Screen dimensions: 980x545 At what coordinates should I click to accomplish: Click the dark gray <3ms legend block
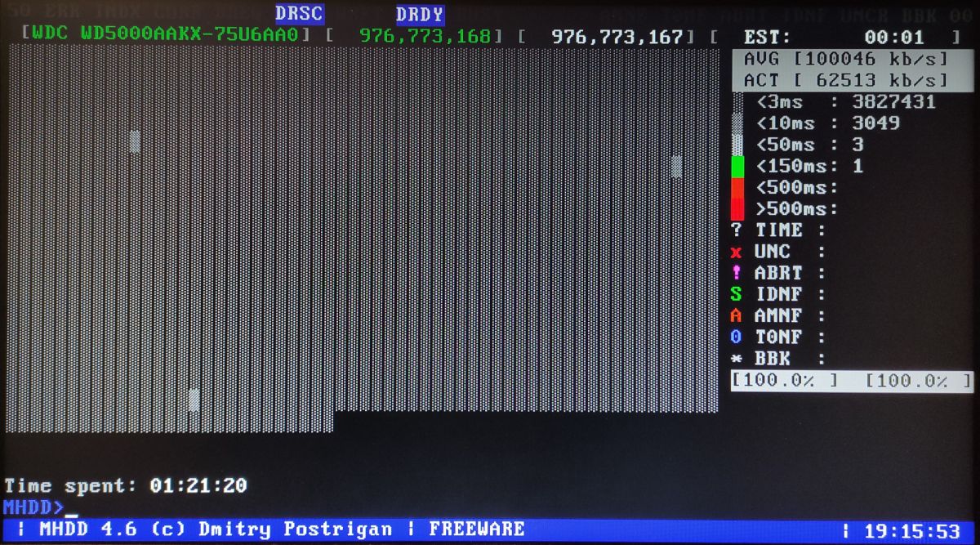[x=737, y=102]
